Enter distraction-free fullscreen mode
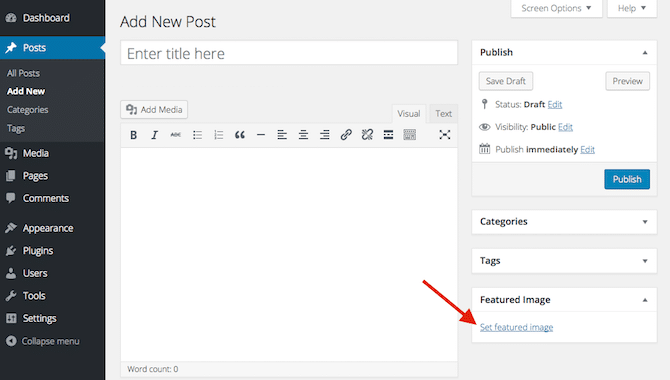This screenshot has width=670, height=380. click(444, 135)
